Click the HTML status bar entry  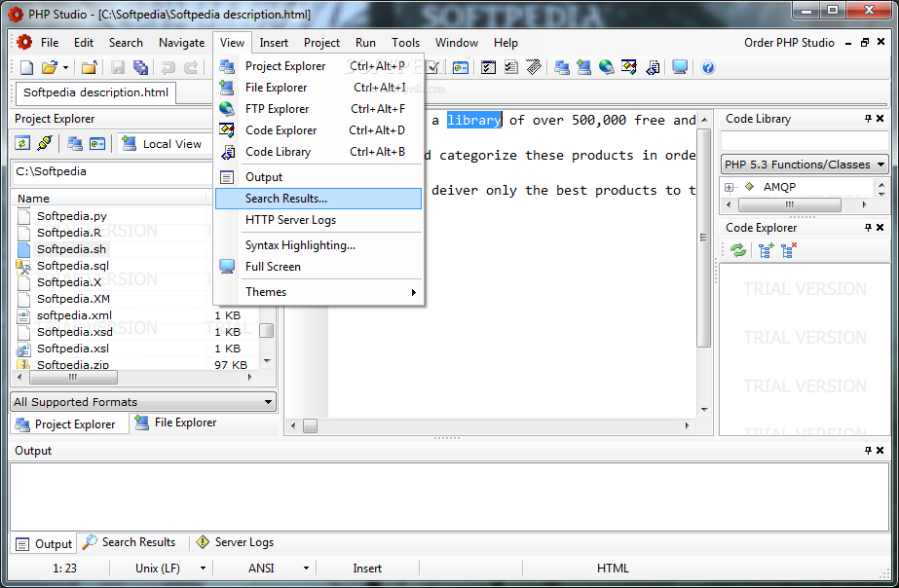(x=613, y=569)
